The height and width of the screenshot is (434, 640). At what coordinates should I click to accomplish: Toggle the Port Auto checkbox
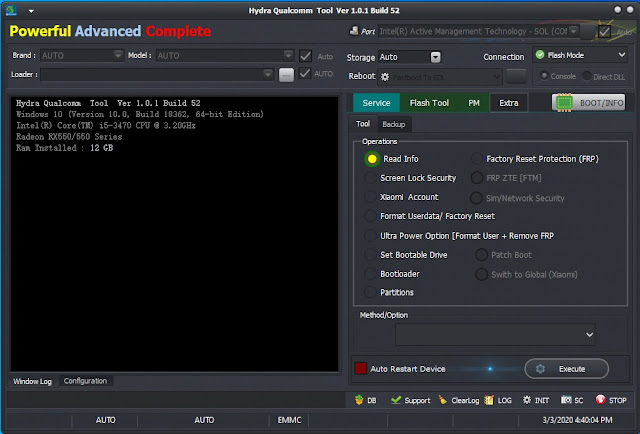[x=604, y=31]
